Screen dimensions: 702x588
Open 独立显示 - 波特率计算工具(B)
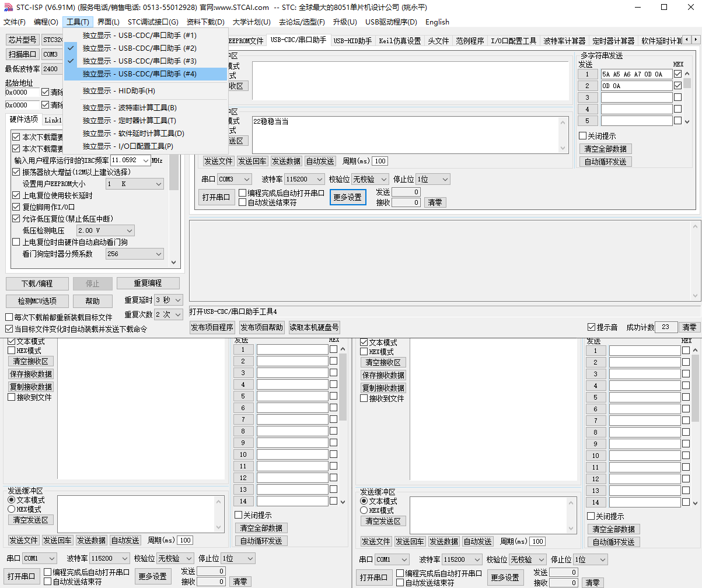tap(130, 108)
